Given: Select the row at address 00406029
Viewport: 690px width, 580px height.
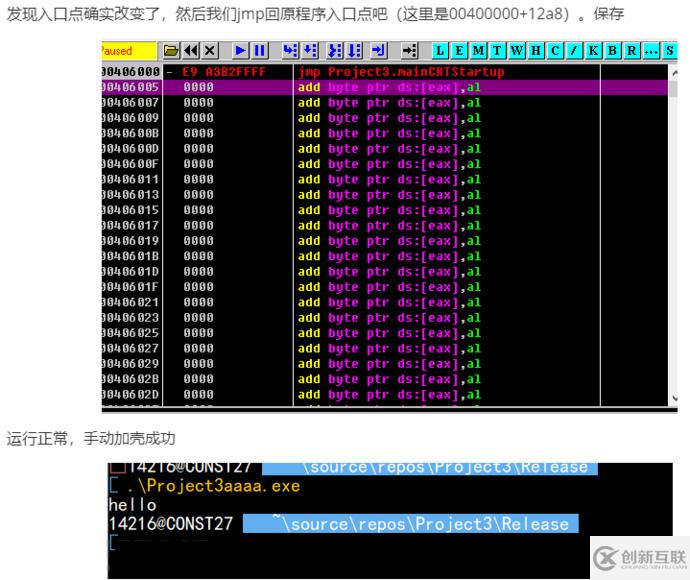Looking at the screenshot, I should (385, 364).
